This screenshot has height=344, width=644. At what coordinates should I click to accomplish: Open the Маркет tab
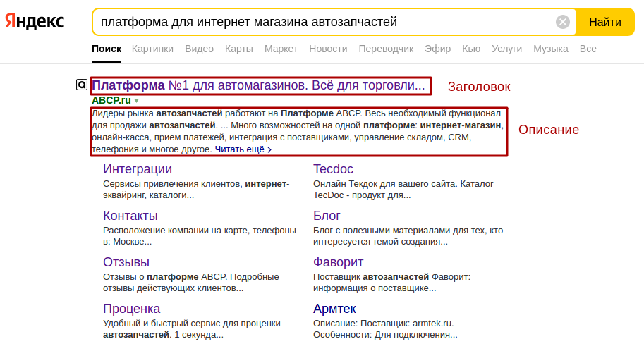point(281,49)
